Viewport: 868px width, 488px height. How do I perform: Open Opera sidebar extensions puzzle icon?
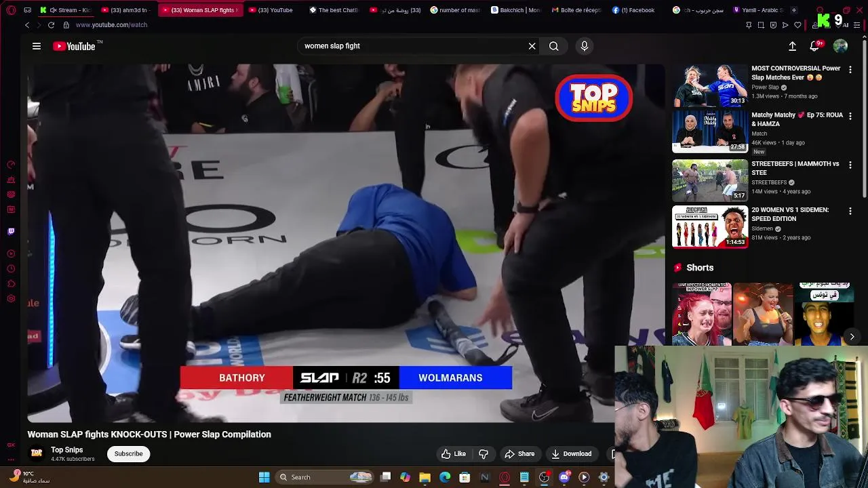11,284
